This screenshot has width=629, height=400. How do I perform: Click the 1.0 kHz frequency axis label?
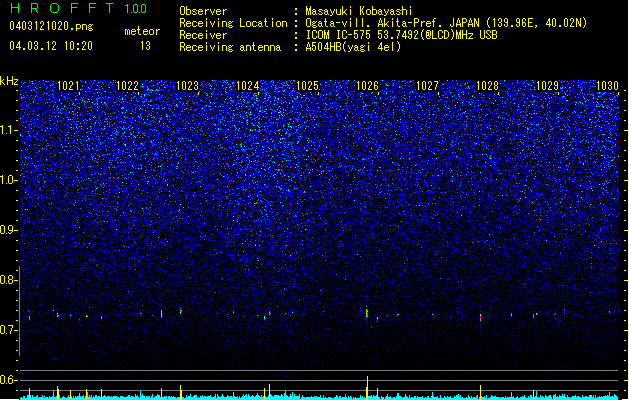(8, 180)
